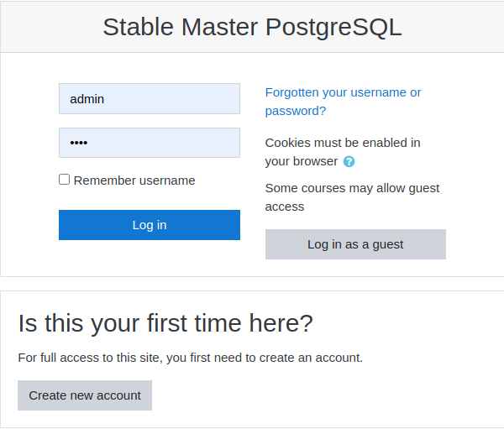
Task: Click the For full access to this site sentence
Action: 191,358
